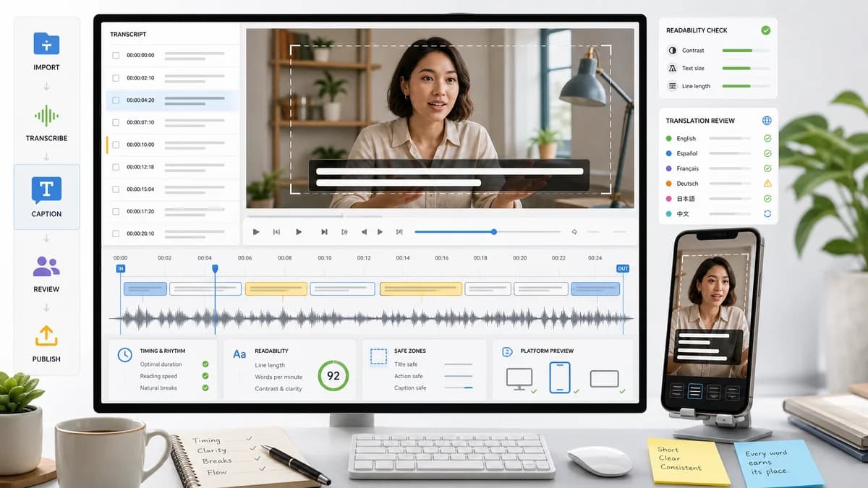The height and width of the screenshot is (488, 868).
Task: Click the Line length icon in Readability Check
Action: (672, 86)
